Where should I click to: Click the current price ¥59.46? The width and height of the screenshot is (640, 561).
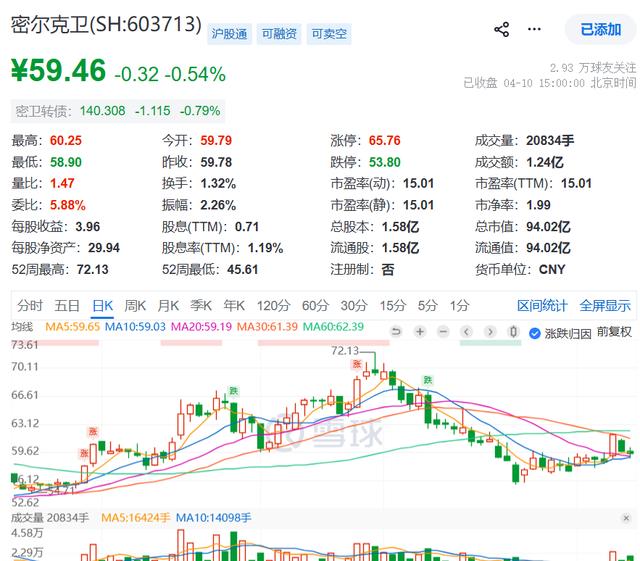(58, 70)
